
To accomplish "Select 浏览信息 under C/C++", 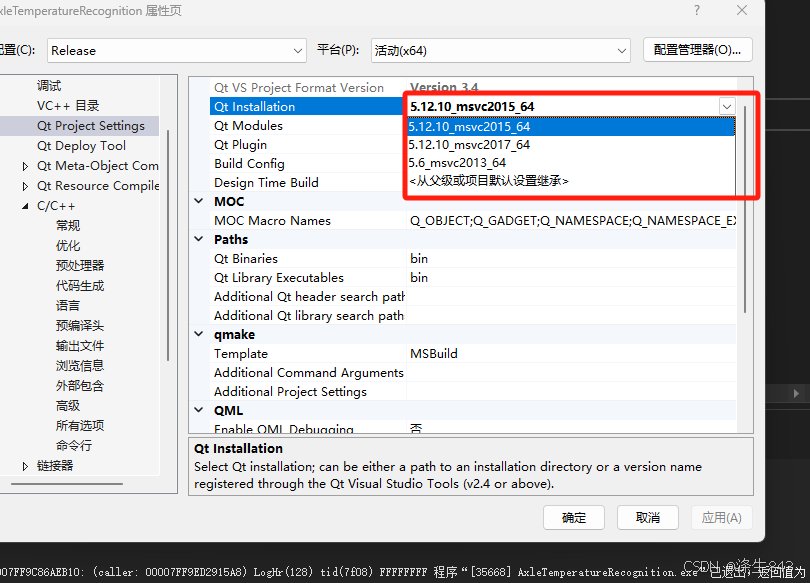I will pos(80,366).
